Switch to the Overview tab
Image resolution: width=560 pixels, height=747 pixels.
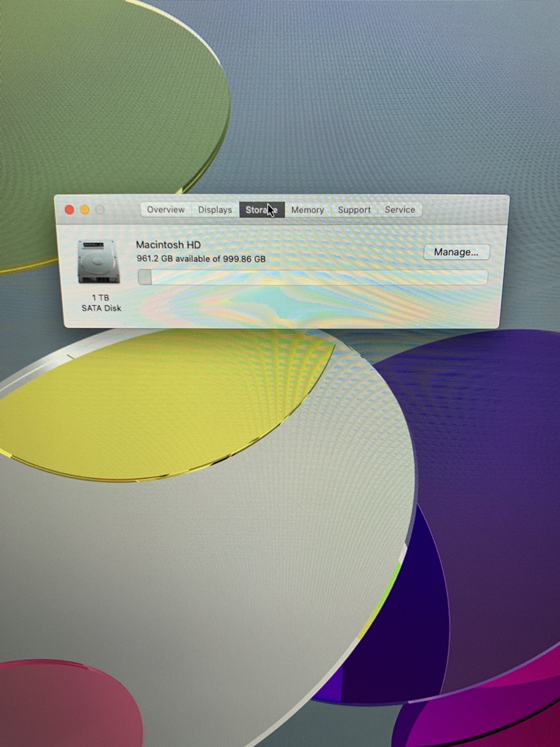[166, 210]
